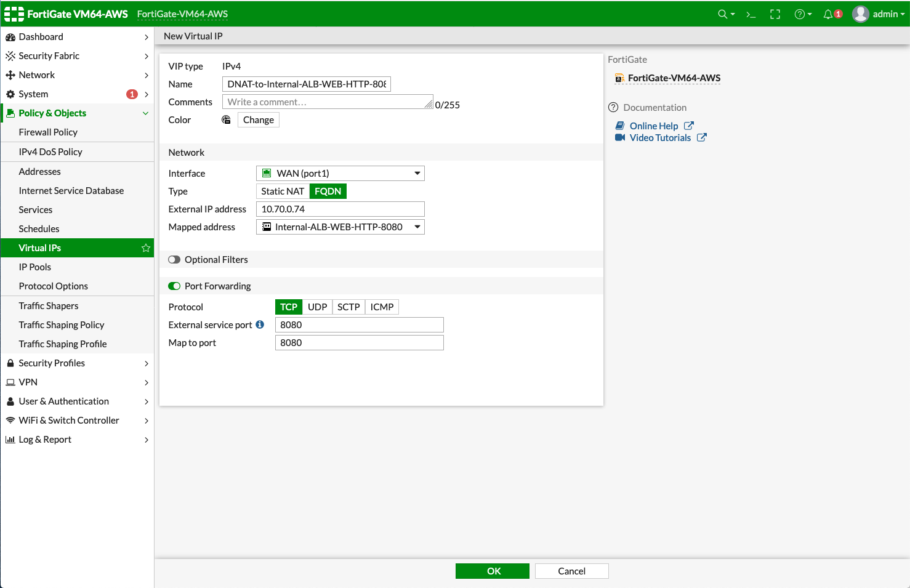Open the Online Help link
Image resolution: width=910 pixels, height=588 pixels.
pos(654,126)
